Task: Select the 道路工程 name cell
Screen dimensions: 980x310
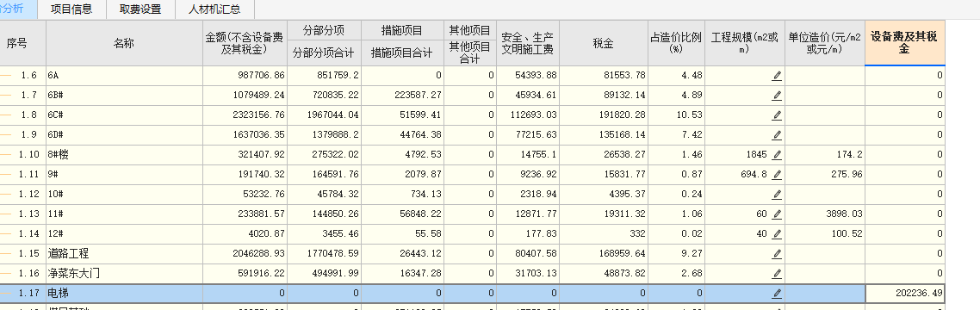Action: (124, 254)
